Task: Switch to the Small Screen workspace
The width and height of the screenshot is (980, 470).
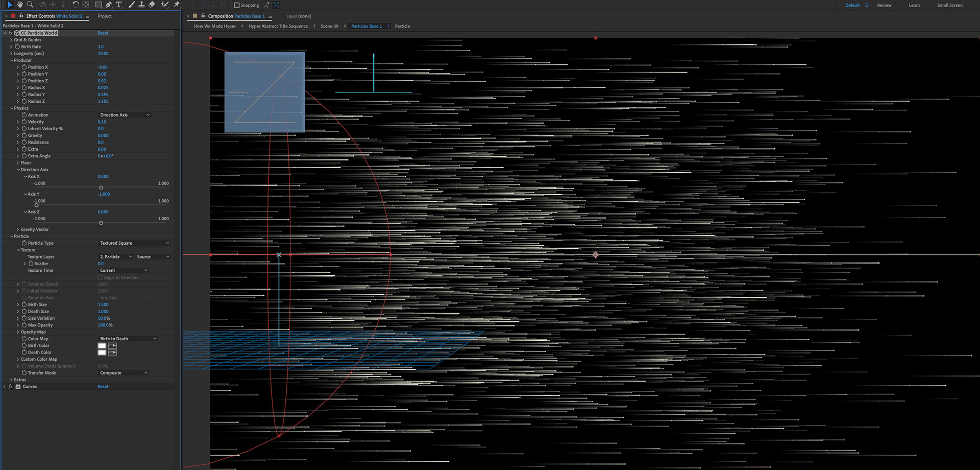Action: [950, 5]
